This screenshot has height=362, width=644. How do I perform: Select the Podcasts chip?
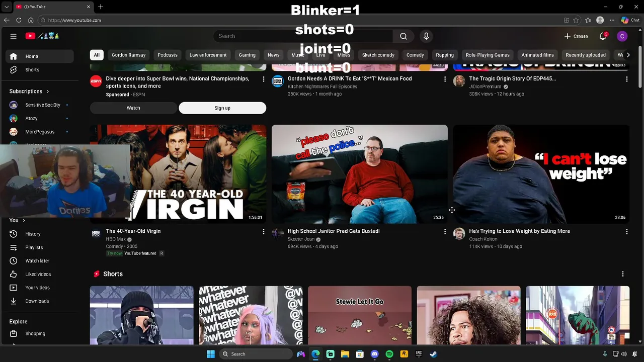(168, 55)
